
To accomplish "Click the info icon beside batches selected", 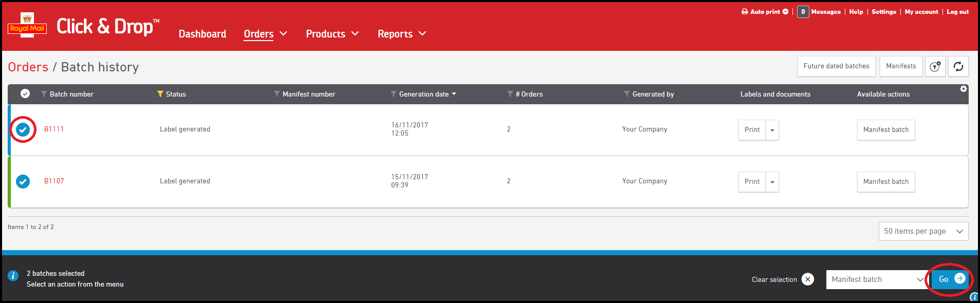I will click(13, 276).
